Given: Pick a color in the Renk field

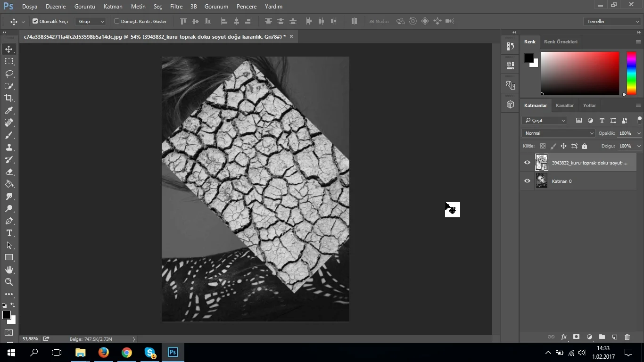Looking at the screenshot, I should [580, 73].
